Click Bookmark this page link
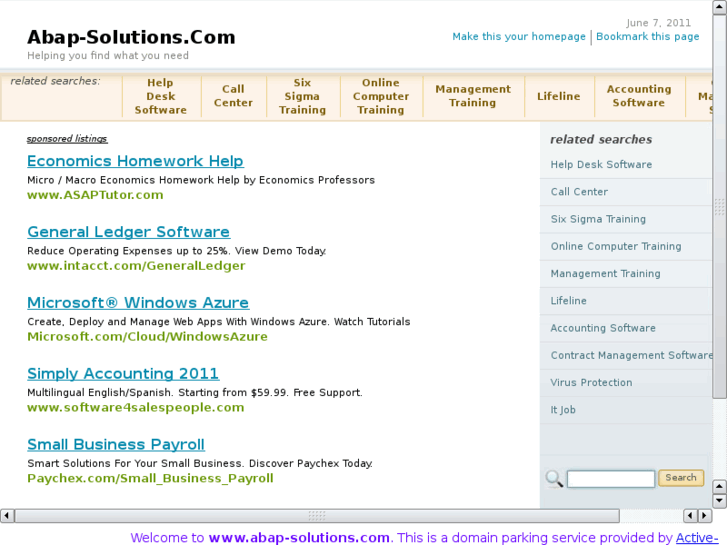727x545 pixels. click(x=648, y=37)
